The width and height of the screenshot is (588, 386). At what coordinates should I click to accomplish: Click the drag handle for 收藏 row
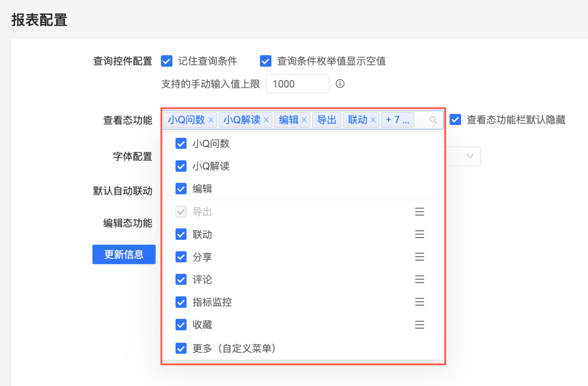(419, 325)
